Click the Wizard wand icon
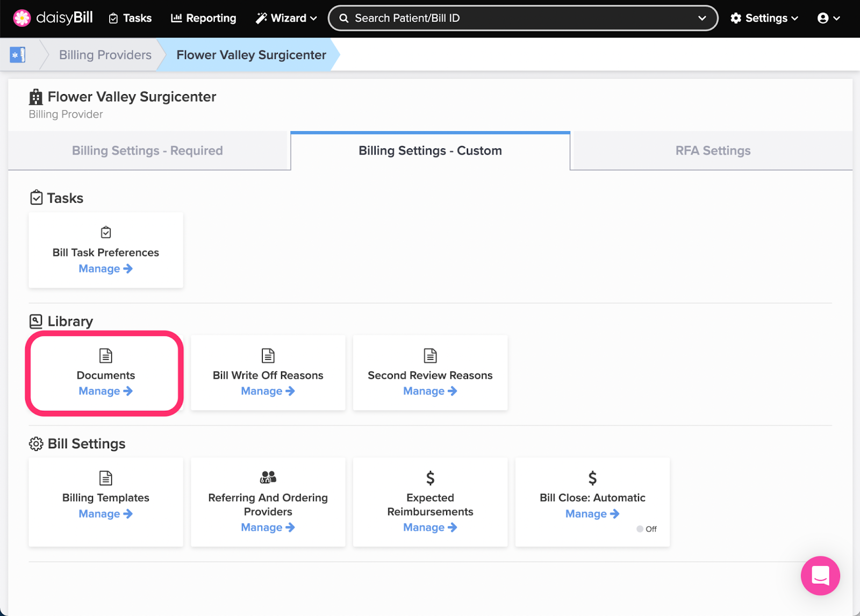The image size is (860, 616). (x=261, y=18)
